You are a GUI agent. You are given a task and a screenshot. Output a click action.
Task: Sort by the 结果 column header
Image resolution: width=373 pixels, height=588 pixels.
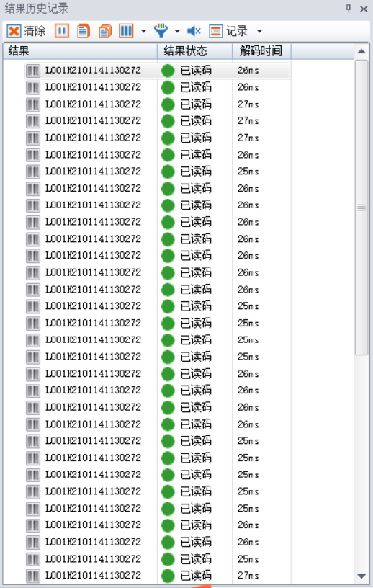(x=80, y=51)
